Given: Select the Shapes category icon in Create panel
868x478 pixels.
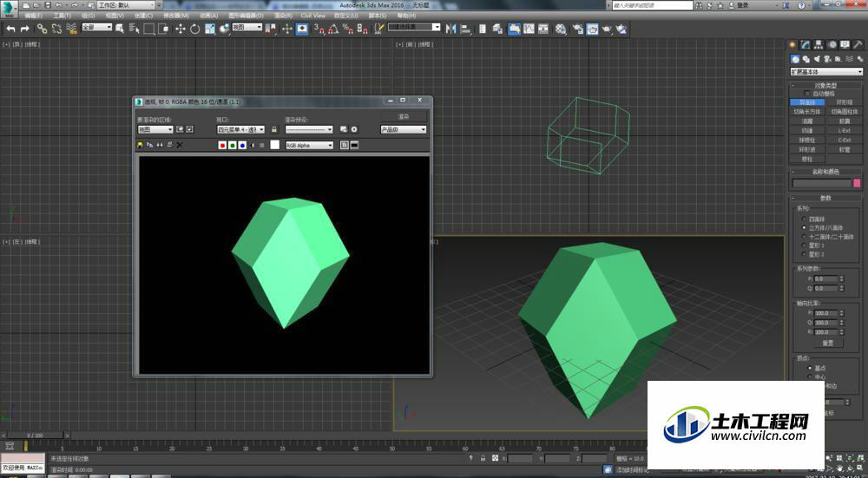Looking at the screenshot, I should [x=806, y=59].
